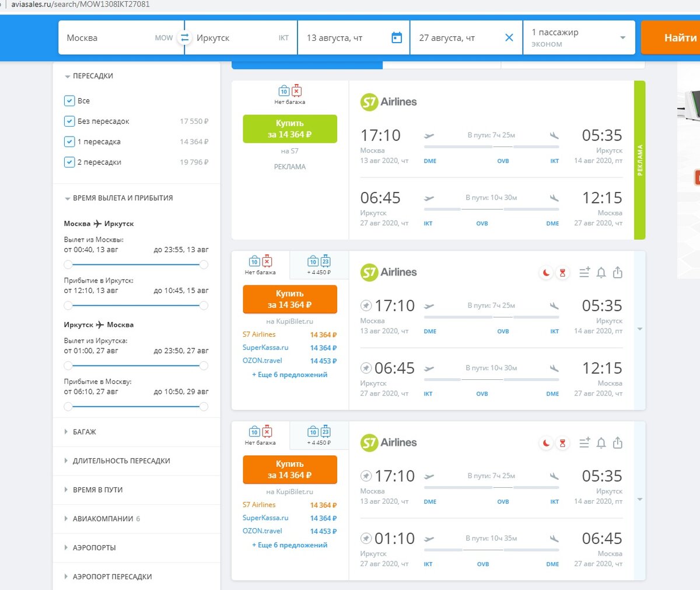Click right handle of Прибытие в Иркутск slider
Screen dimensions: 700x590
[x=204, y=306]
